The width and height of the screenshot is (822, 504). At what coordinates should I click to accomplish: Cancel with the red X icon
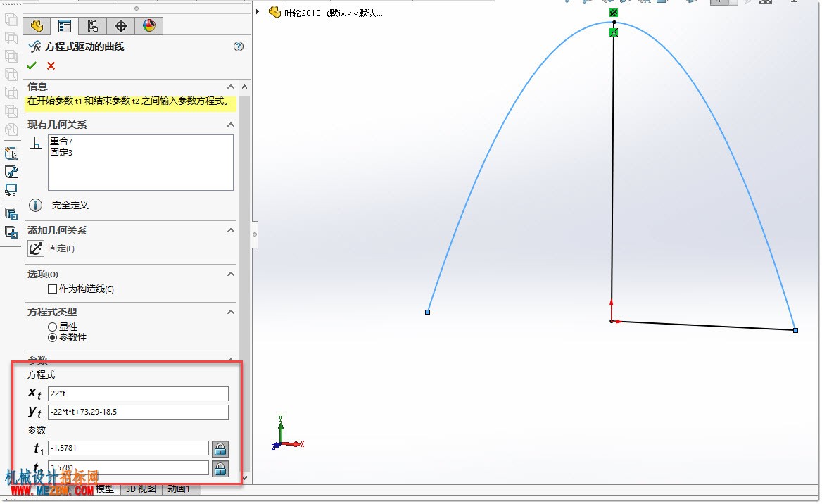tap(51, 65)
